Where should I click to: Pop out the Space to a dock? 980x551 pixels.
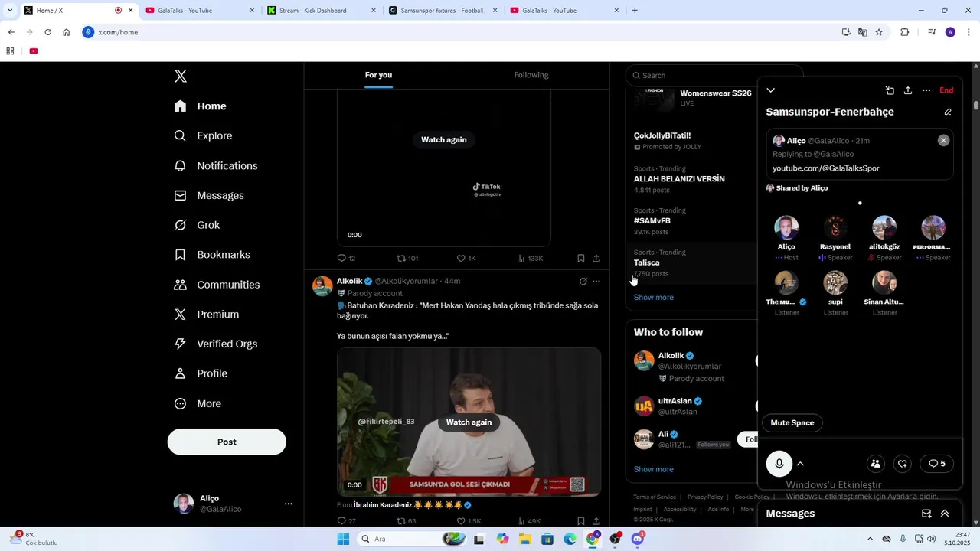pyautogui.click(x=890, y=90)
